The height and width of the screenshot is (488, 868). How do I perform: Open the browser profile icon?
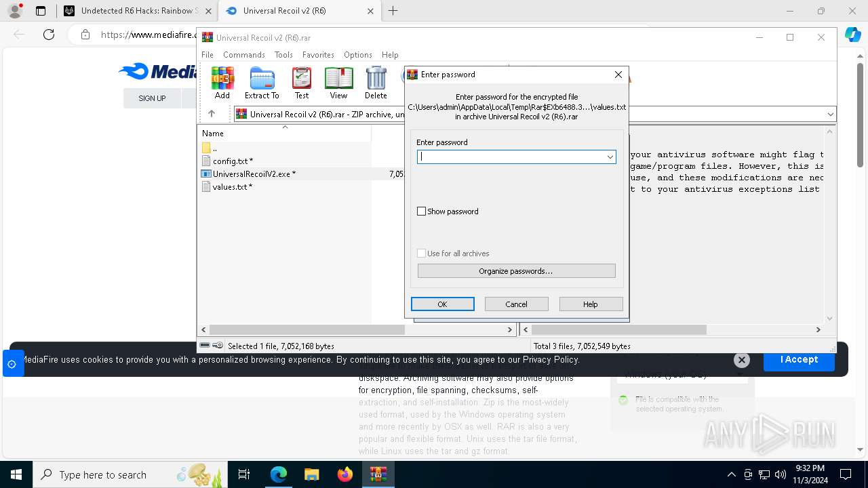[15, 11]
